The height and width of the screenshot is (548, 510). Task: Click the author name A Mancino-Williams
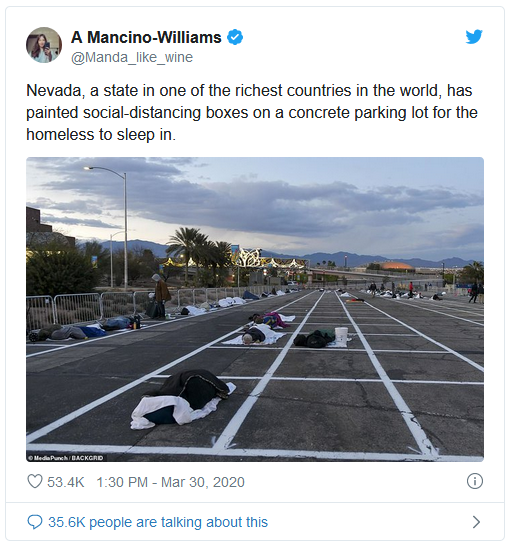coord(146,37)
